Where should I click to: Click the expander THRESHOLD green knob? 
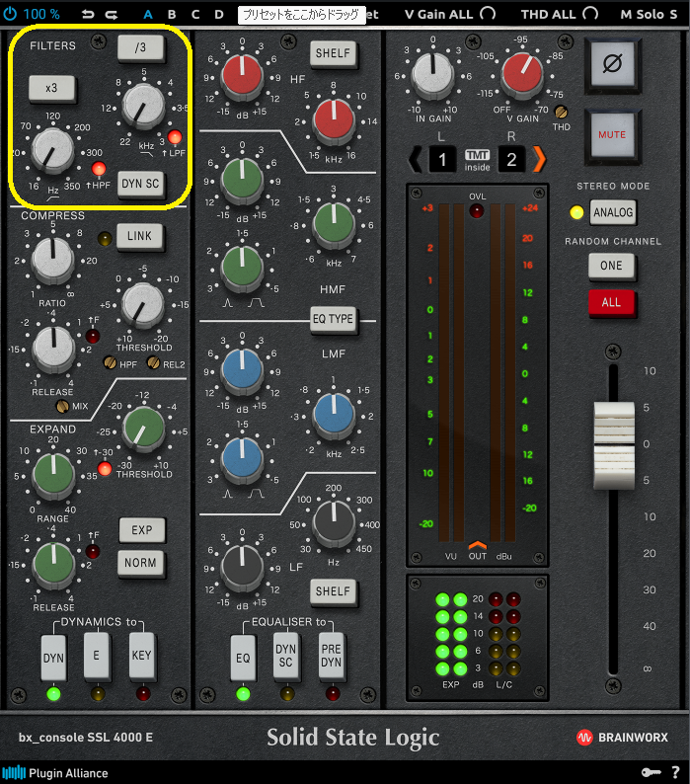click(143, 429)
